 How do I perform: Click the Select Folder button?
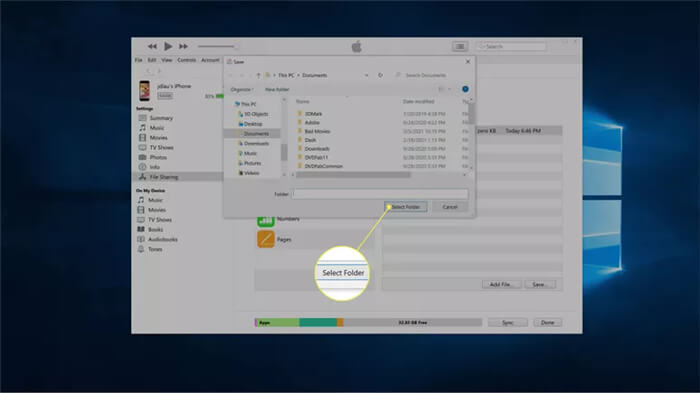pos(405,207)
